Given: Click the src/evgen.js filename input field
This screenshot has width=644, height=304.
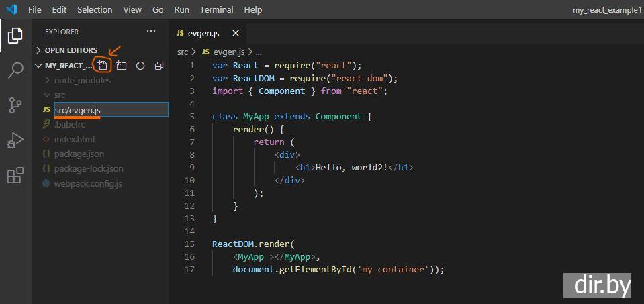Looking at the screenshot, I should [x=110, y=109].
